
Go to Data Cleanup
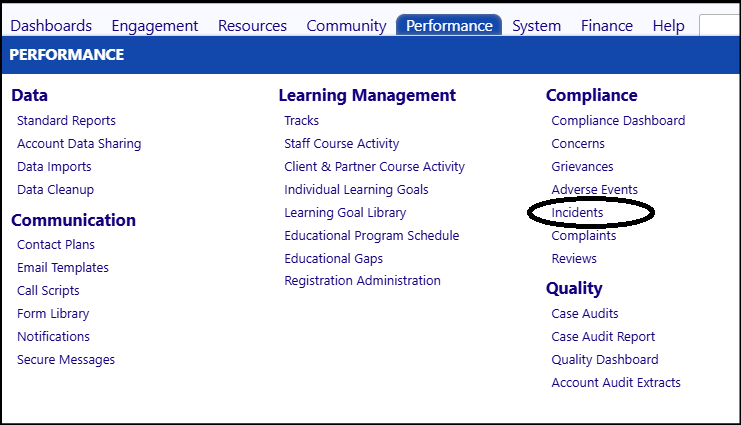[55, 190]
